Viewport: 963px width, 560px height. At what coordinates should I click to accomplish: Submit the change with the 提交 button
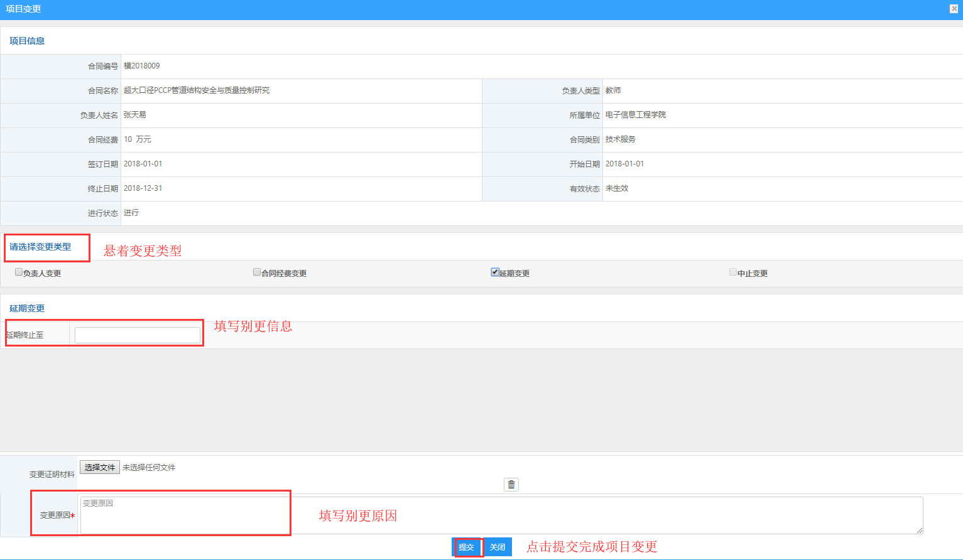point(467,547)
